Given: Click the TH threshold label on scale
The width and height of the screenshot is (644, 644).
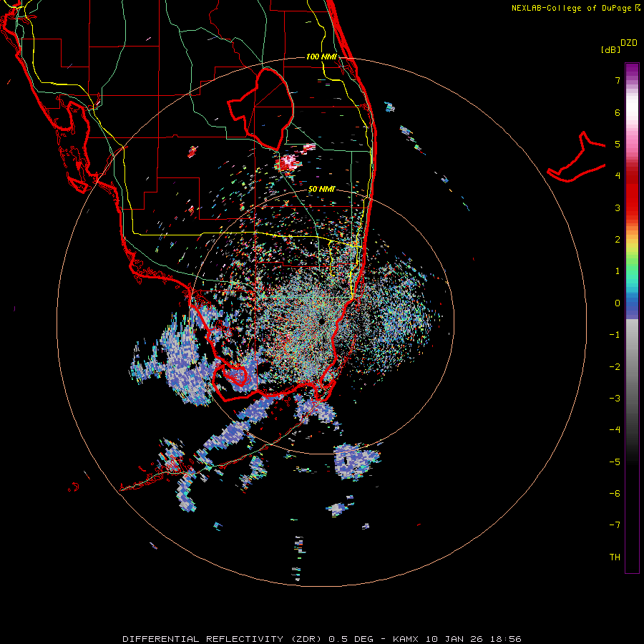Looking at the screenshot, I should tap(615, 557).
